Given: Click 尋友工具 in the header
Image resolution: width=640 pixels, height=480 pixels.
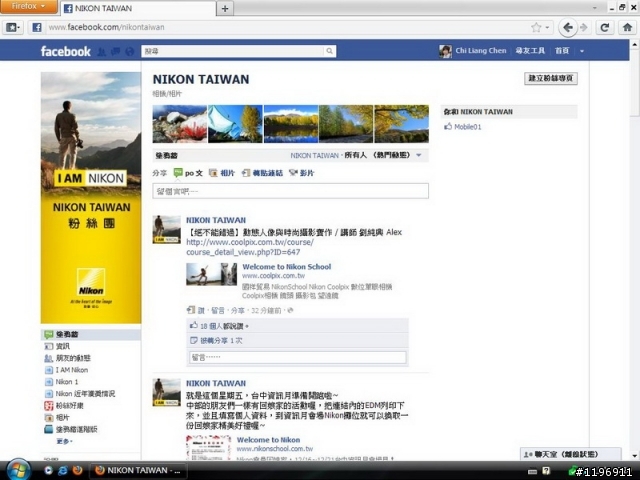Looking at the screenshot, I should pyautogui.click(x=530, y=51).
